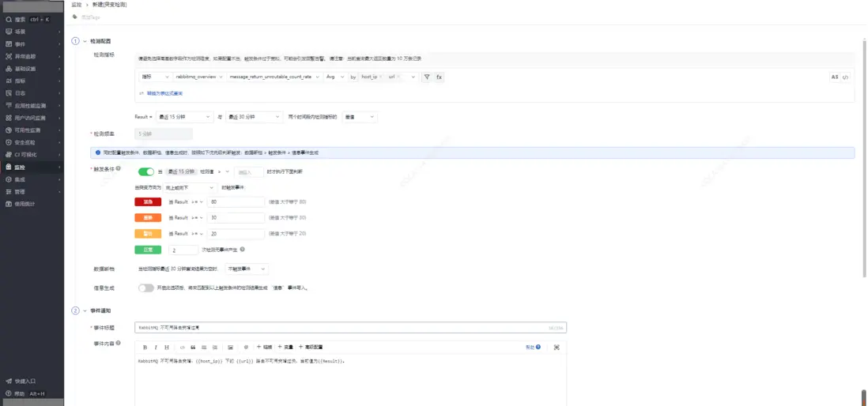Remove the url group-by tag
Viewport: 868px width, 406px height.
tap(398, 77)
